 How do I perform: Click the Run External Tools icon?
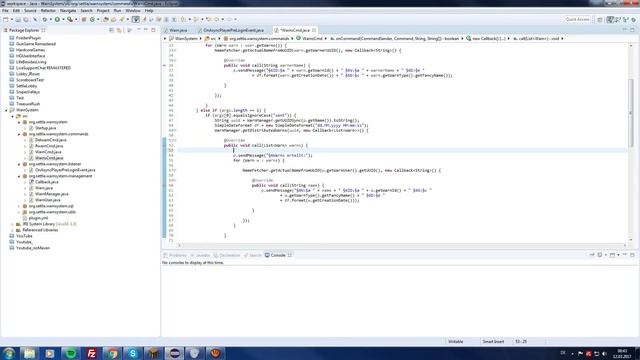70,19
